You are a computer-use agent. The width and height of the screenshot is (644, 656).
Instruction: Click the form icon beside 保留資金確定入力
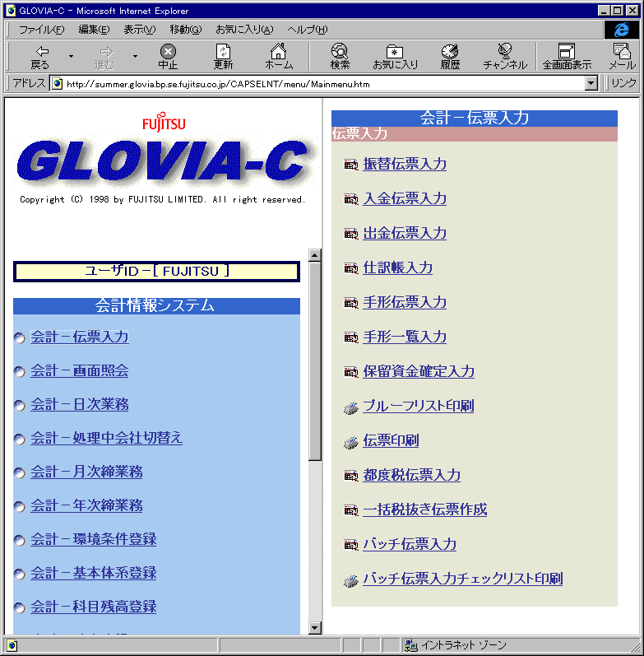(x=351, y=372)
